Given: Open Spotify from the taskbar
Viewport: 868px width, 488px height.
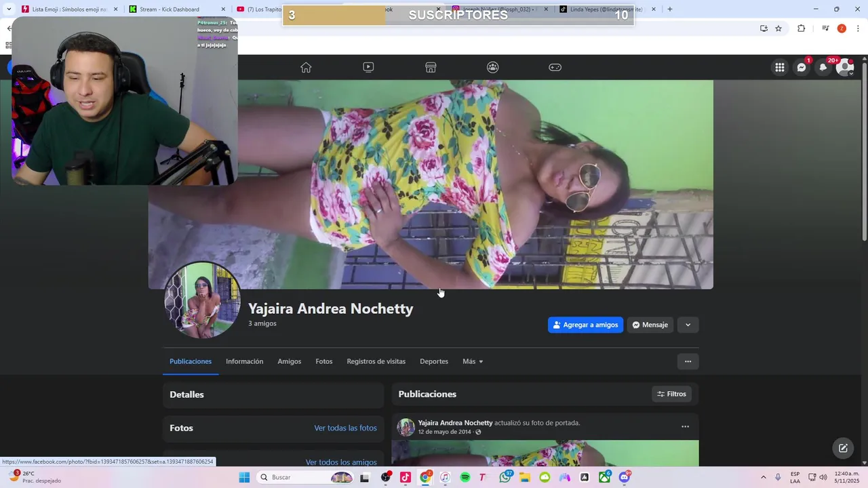Looking at the screenshot, I should click(465, 477).
